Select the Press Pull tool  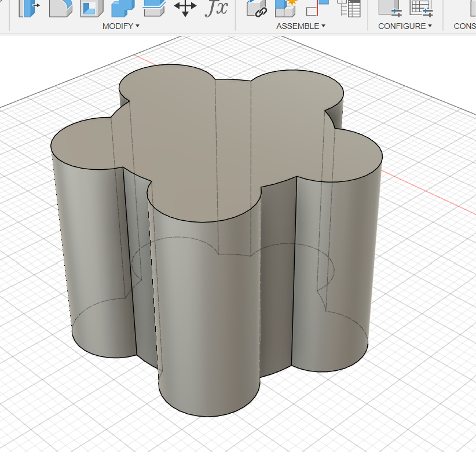(29, 8)
